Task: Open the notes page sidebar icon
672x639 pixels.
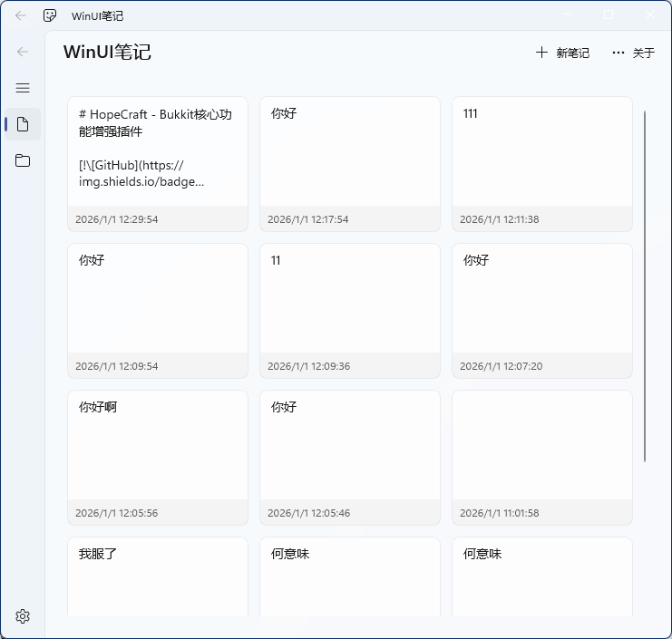Action: pyautogui.click(x=23, y=124)
